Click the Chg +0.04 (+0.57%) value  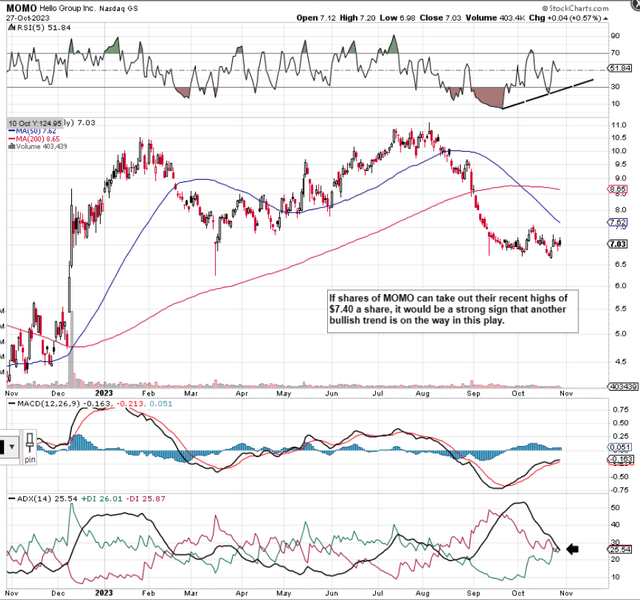(565, 18)
